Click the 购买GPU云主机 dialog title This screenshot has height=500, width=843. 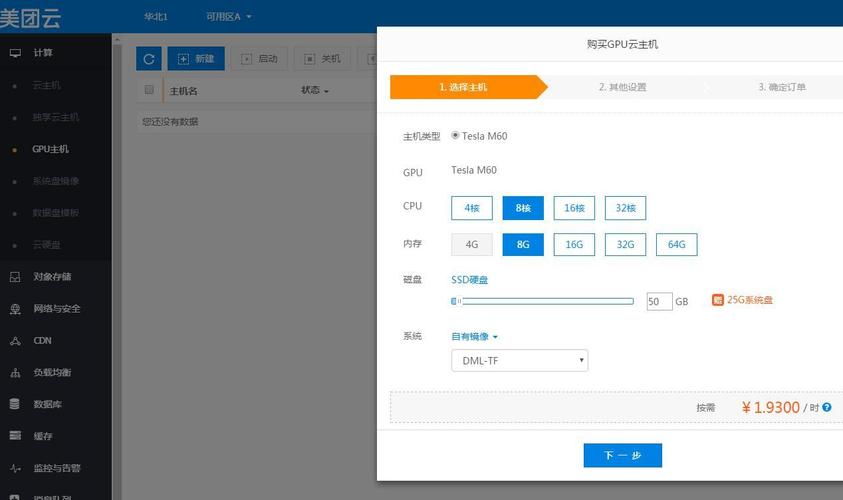click(x=622, y=44)
